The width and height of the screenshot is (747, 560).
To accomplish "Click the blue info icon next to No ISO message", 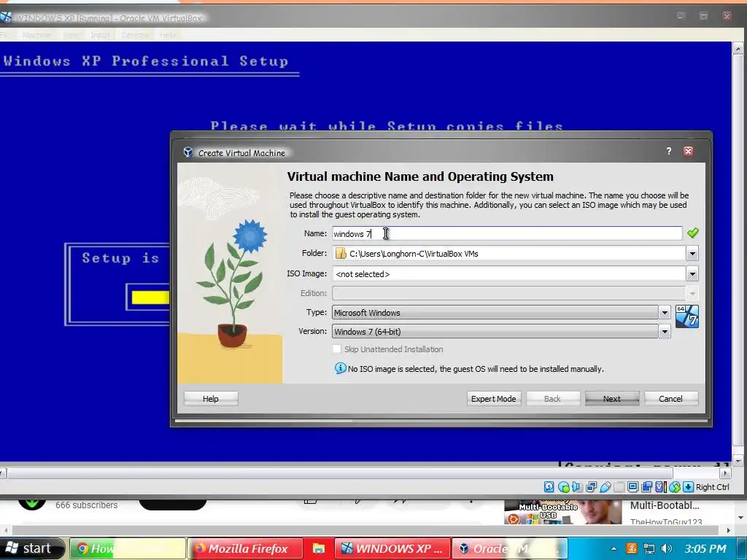I will [340, 368].
